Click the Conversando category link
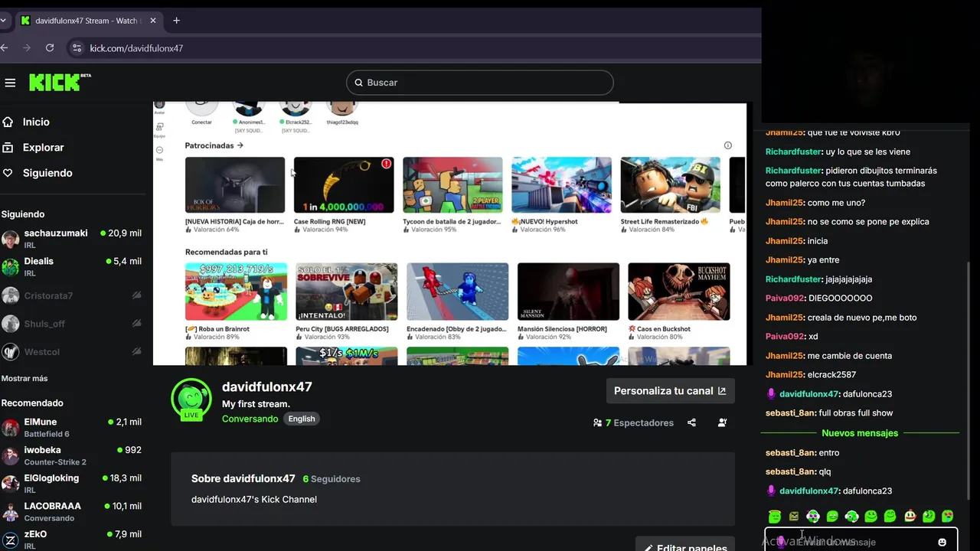Viewport: 980px width, 551px height. tap(250, 419)
